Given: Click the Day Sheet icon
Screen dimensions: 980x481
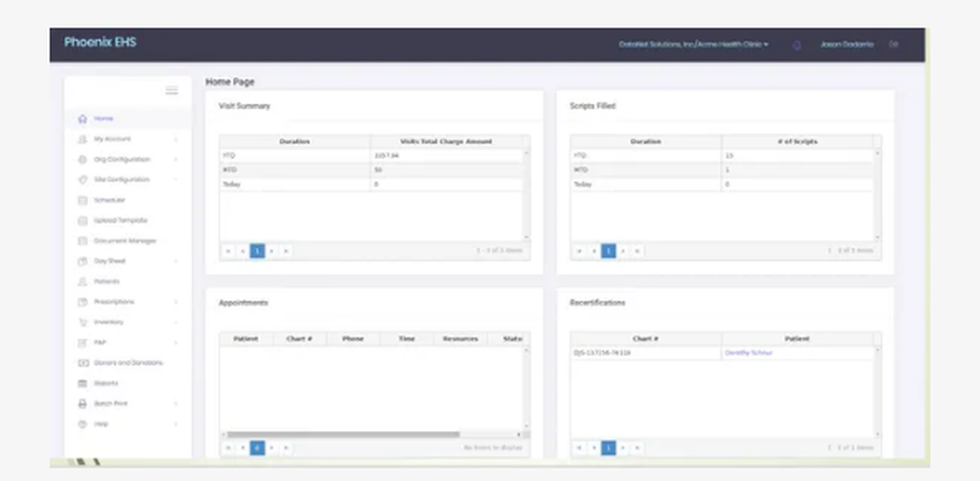Looking at the screenshot, I should point(82,262).
